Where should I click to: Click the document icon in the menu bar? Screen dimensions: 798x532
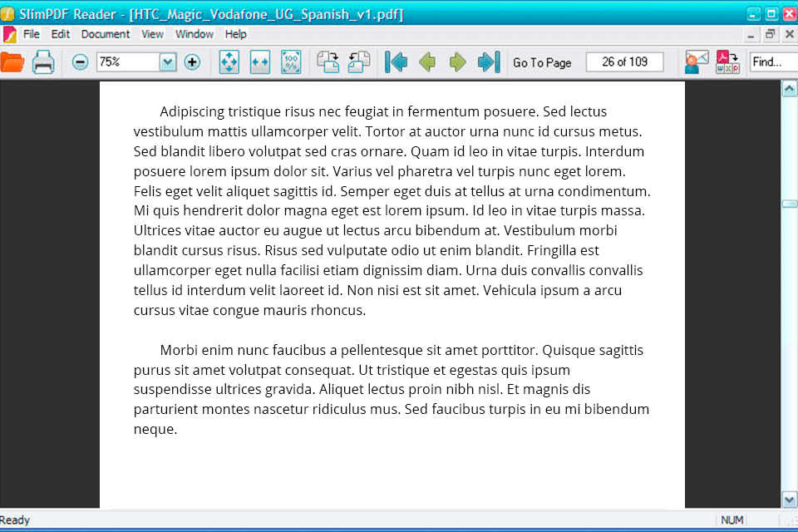click(9, 34)
